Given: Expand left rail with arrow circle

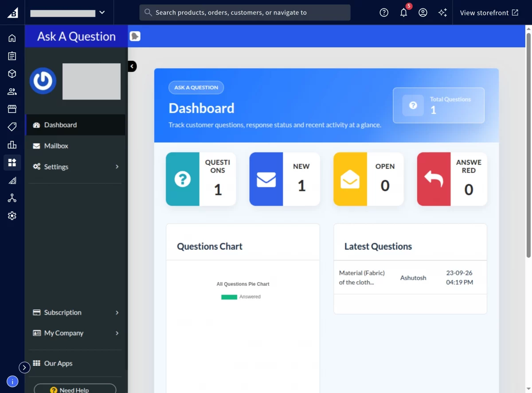Looking at the screenshot, I should tap(24, 367).
